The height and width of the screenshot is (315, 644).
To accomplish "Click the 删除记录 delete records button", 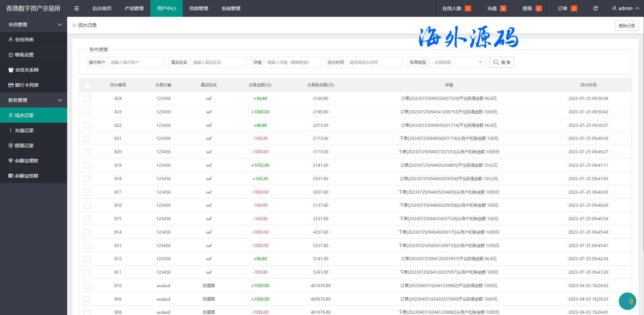I will pyautogui.click(x=627, y=26).
